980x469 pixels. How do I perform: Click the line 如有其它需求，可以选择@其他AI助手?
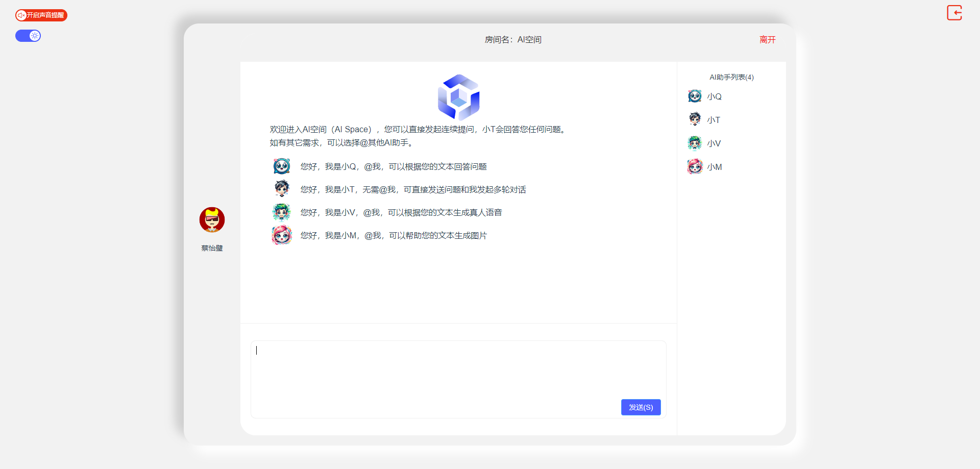click(342, 143)
